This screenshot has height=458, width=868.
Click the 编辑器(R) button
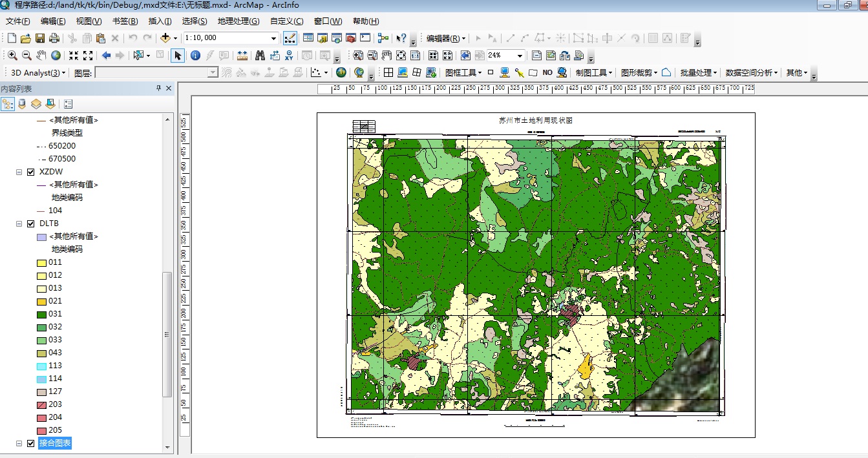point(445,38)
